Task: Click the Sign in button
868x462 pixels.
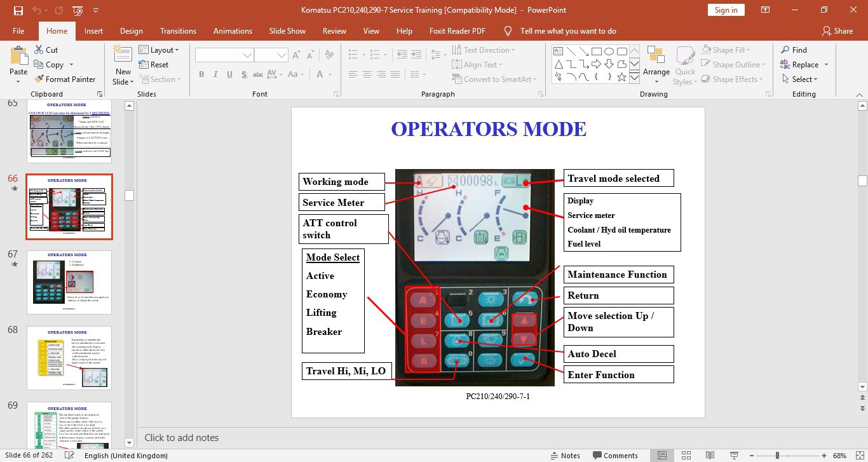Action: click(726, 10)
